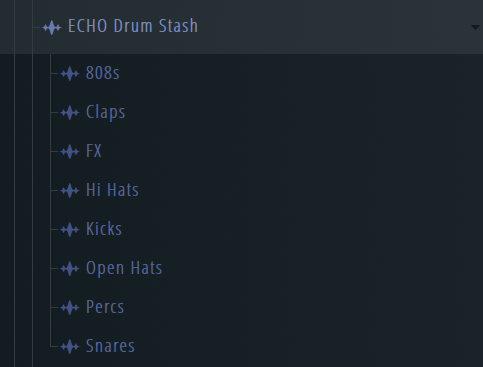483x367 pixels.
Task: Show the Percs folder contents
Action: [105, 307]
